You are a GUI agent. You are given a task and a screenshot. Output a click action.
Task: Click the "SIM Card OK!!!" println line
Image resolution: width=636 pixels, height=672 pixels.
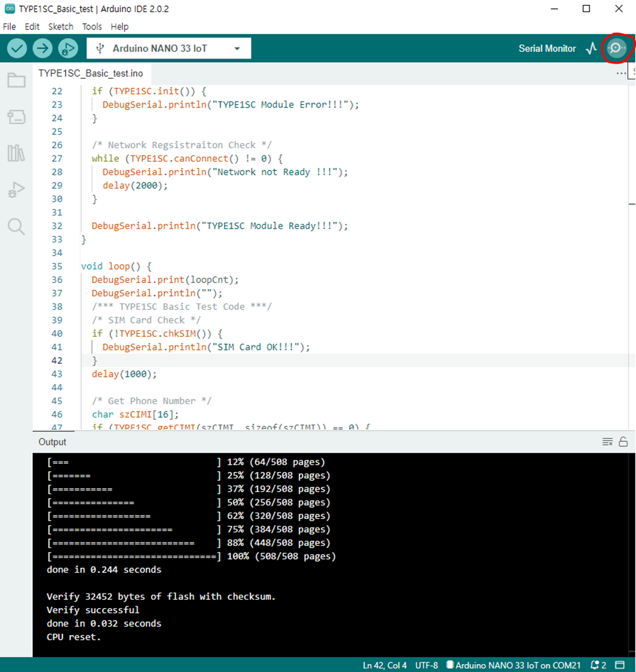(206, 347)
